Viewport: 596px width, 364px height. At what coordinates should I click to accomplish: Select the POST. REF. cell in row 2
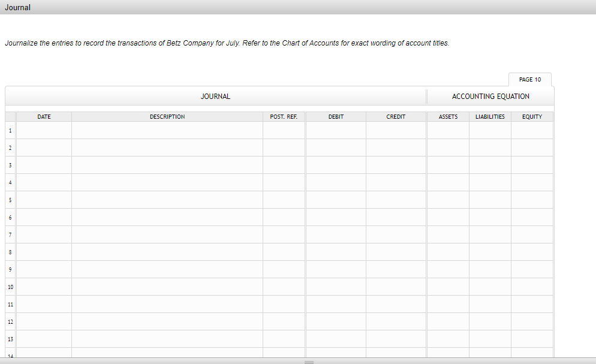pos(284,148)
